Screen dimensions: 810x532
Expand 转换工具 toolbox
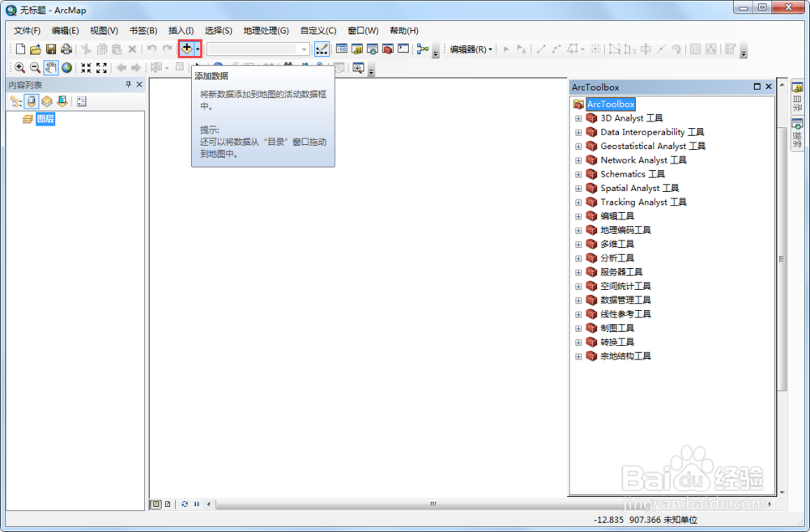tap(578, 342)
